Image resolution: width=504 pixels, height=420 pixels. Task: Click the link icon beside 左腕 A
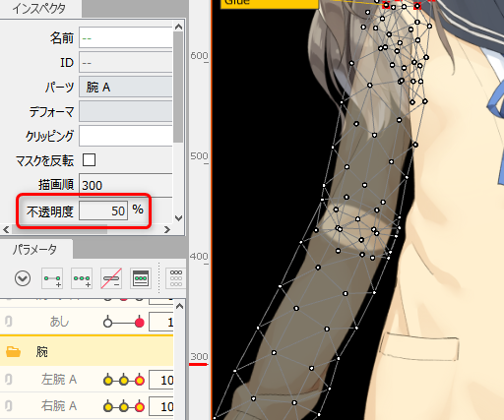(x=9, y=380)
